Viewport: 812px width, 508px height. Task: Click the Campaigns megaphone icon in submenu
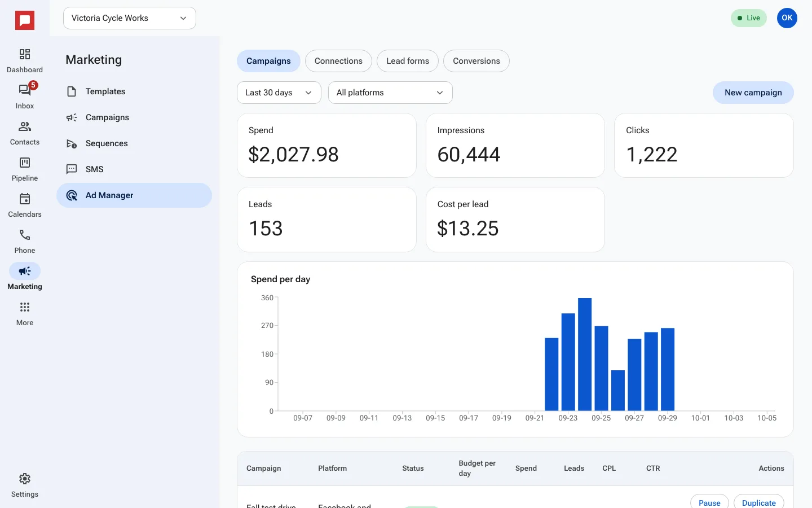[72, 117]
